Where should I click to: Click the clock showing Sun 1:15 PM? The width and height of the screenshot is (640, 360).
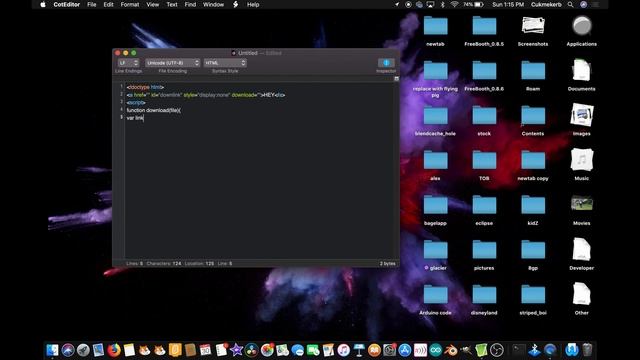point(508,4)
